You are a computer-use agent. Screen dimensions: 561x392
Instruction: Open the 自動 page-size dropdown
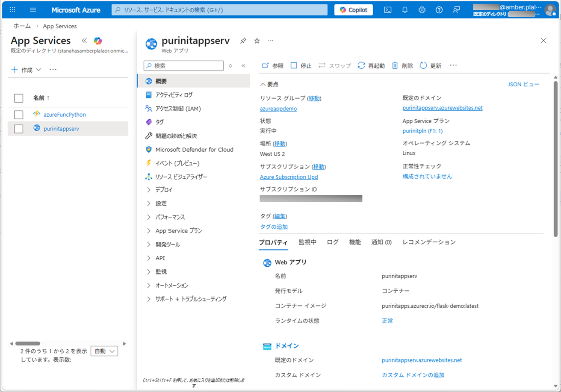tap(104, 351)
